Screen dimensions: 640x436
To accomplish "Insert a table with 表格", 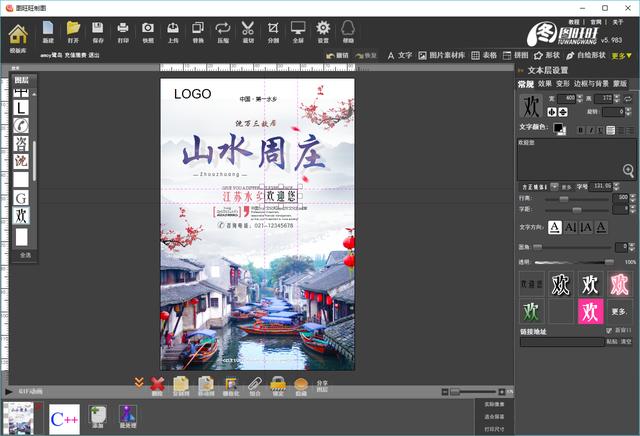I will point(484,56).
